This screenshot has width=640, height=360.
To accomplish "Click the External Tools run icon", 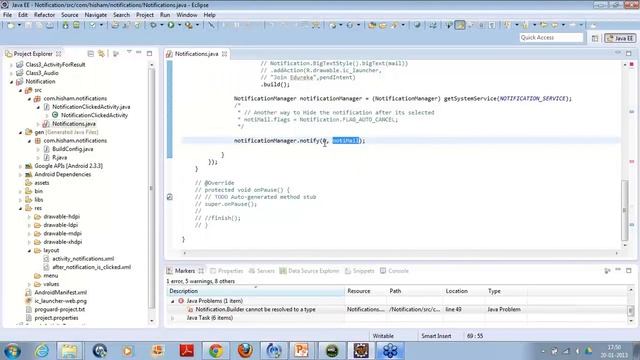I will [x=189, y=25].
